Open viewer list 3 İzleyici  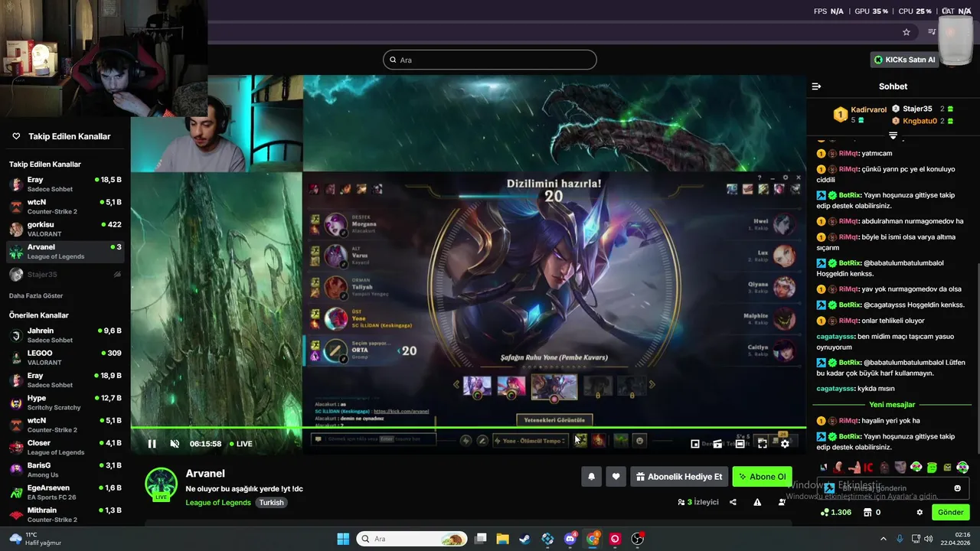pyautogui.click(x=698, y=502)
